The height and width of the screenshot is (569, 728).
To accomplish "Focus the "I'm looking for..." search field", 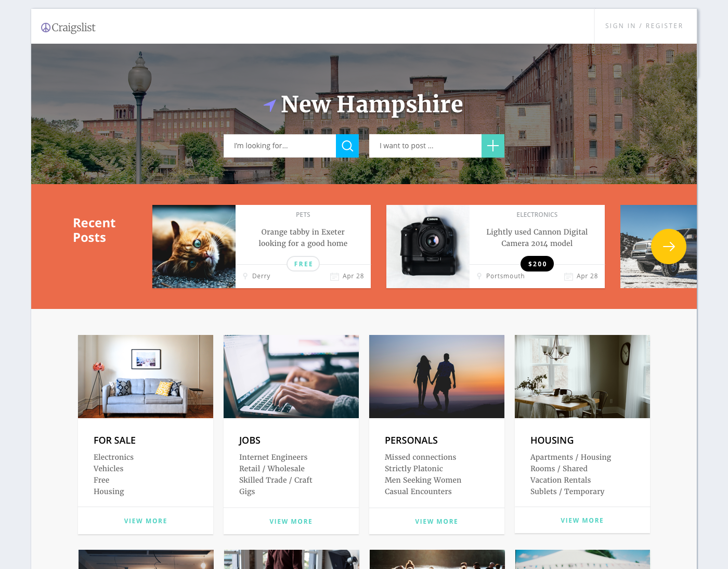I will point(280,146).
